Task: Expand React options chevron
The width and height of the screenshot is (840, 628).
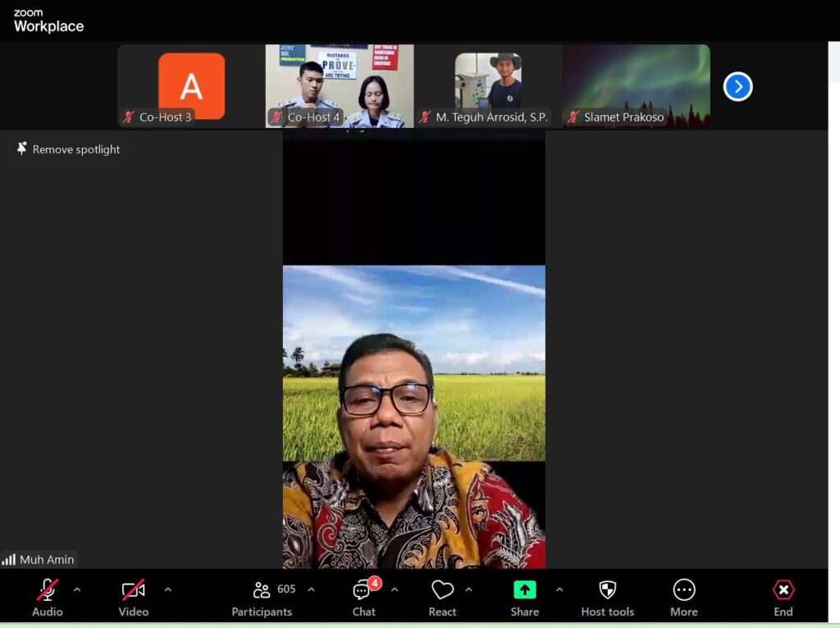Action: (x=469, y=589)
